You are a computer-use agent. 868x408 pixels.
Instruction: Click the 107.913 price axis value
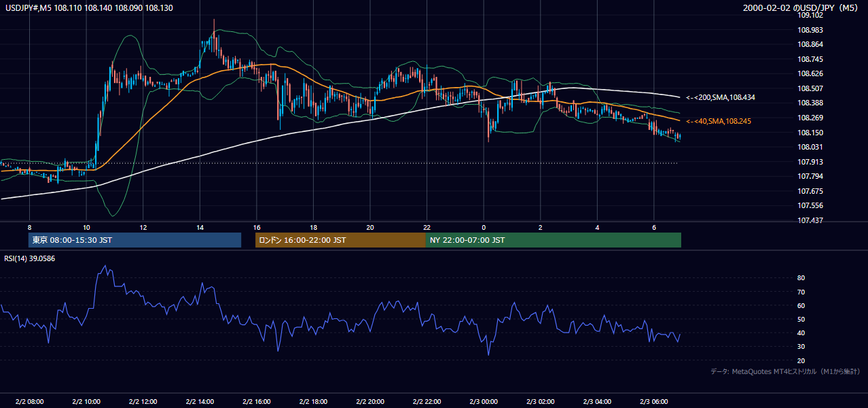point(810,162)
